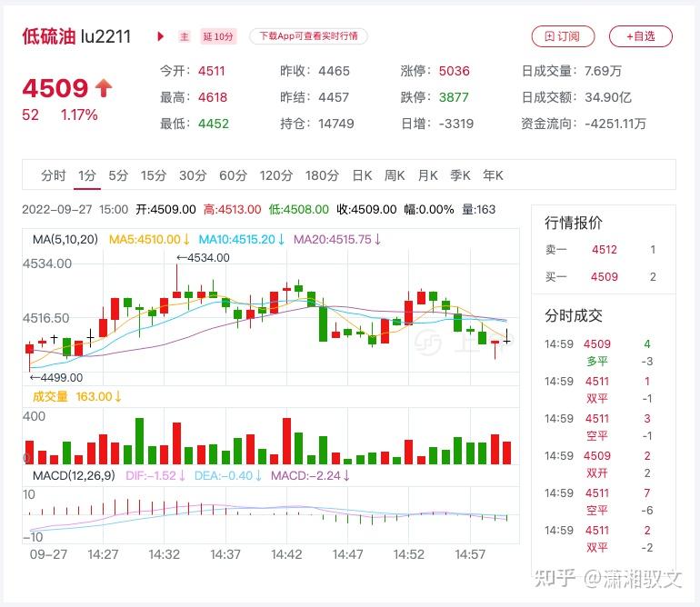The image size is (700, 607).
Task: Switch to the 日K chart tab
Action: pos(362,175)
